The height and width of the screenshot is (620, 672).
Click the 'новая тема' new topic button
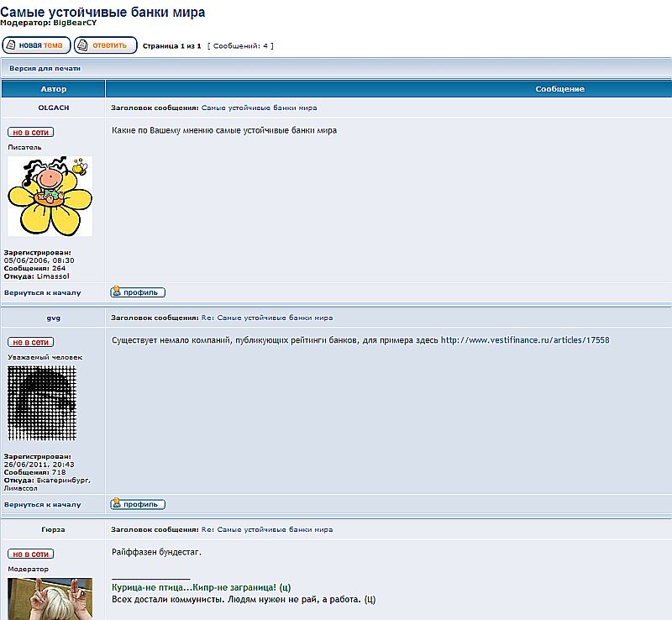(x=36, y=45)
